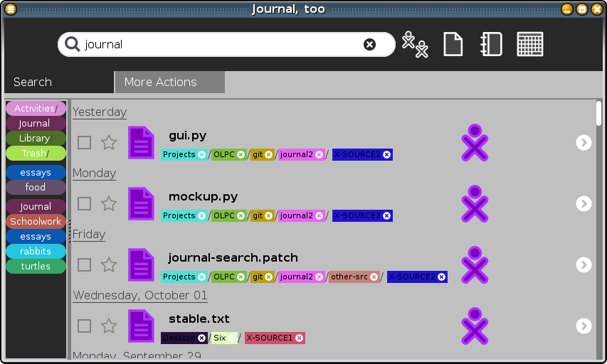Tick the checkbox for gui.py
607x364 pixels.
85,142
